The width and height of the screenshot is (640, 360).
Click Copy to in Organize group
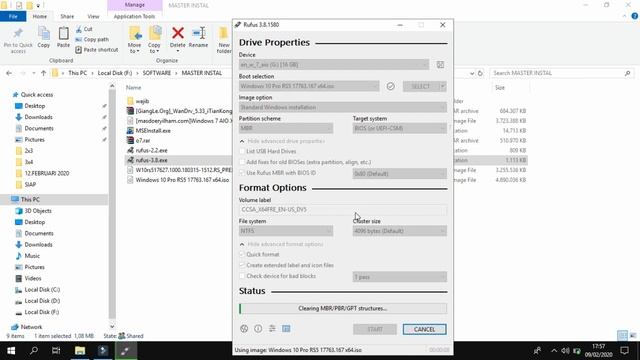pos(154,40)
